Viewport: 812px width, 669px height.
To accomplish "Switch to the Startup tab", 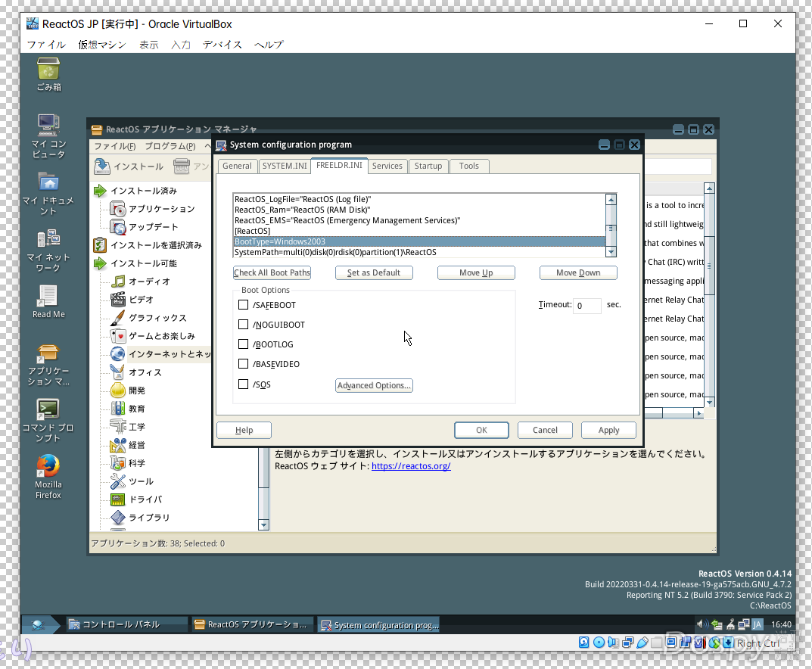I will click(x=428, y=166).
